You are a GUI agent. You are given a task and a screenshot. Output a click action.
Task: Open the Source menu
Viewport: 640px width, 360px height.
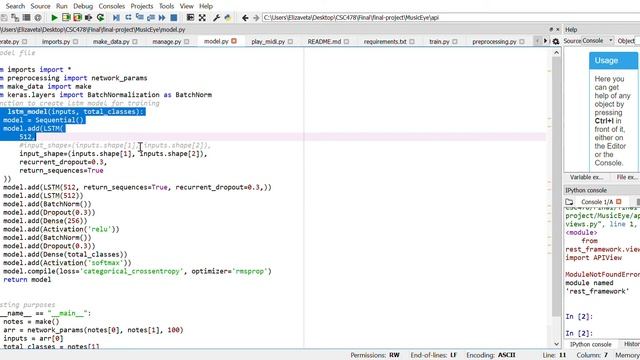click(40, 6)
